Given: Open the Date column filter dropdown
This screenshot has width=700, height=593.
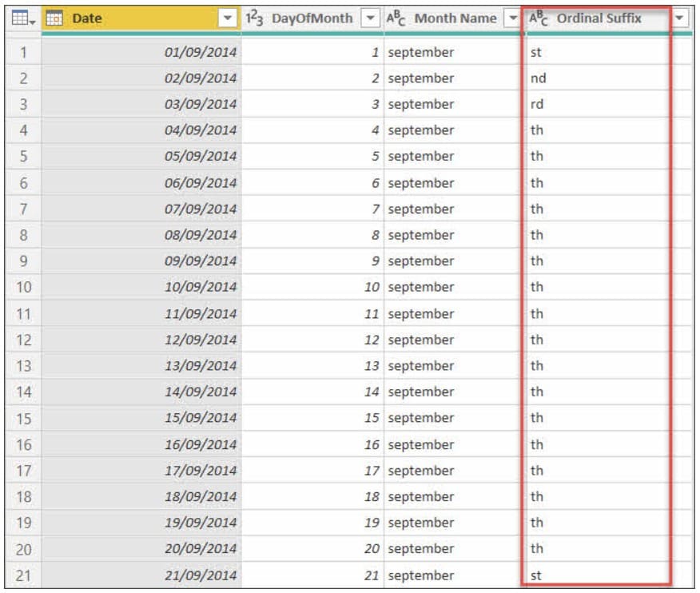Looking at the screenshot, I should click(x=228, y=18).
